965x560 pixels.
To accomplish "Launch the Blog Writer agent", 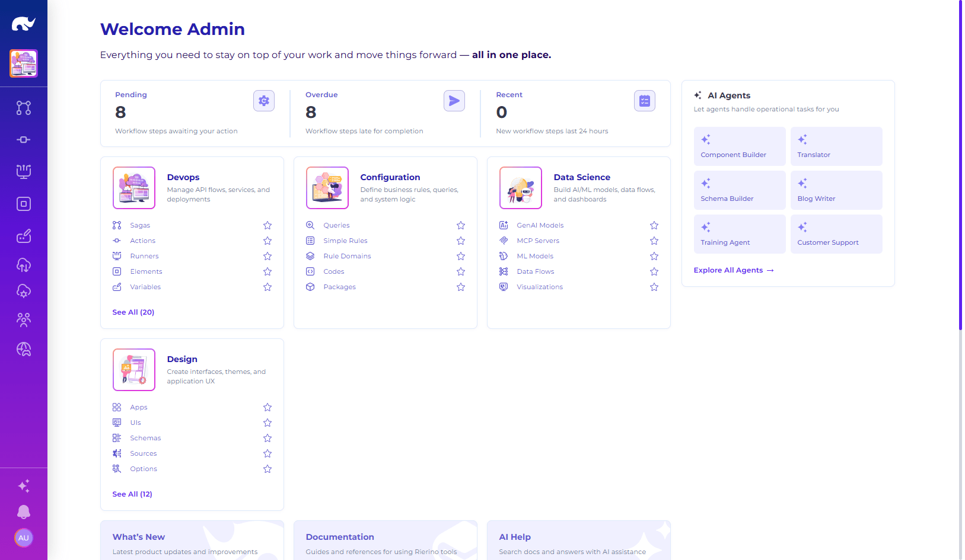I will 836,190.
